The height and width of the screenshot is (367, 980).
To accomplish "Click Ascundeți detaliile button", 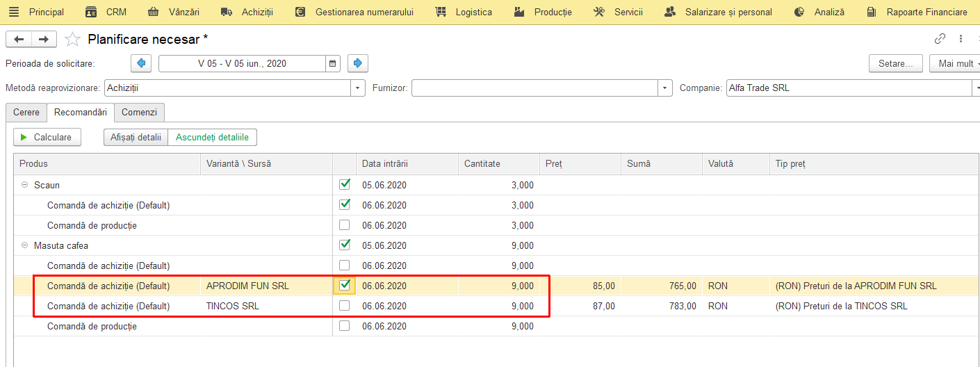I will point(213,137).
